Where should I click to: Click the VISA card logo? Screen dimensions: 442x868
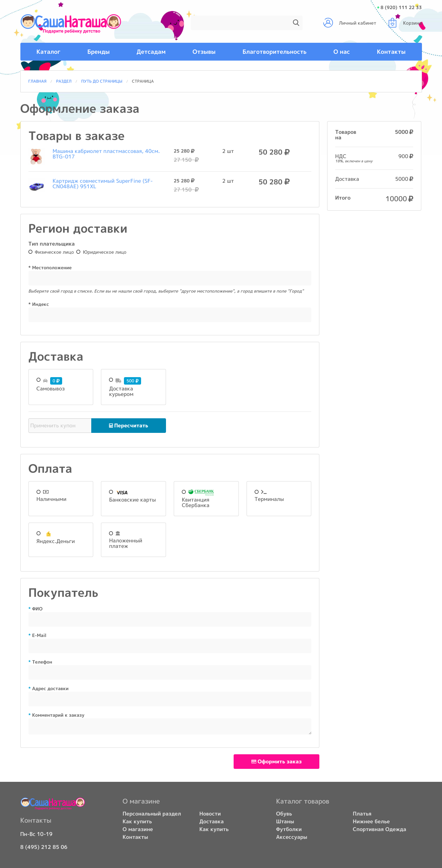click(x=122, y=492)
